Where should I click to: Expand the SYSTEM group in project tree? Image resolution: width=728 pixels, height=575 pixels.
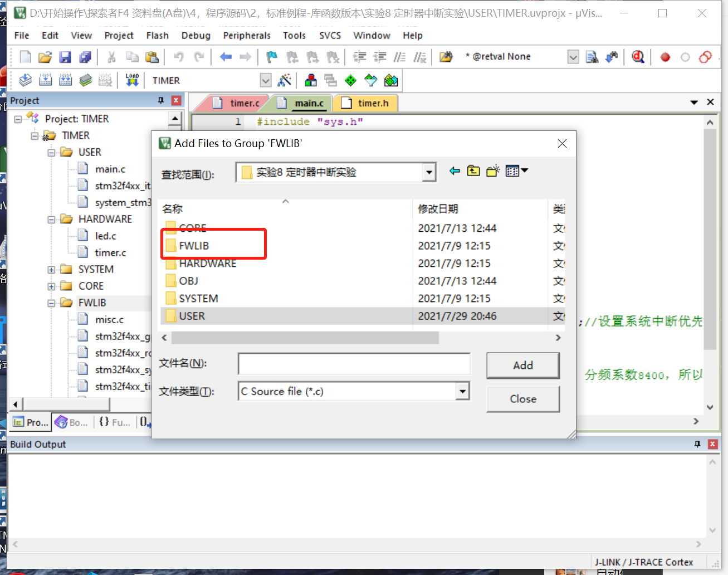pos(51,270)
